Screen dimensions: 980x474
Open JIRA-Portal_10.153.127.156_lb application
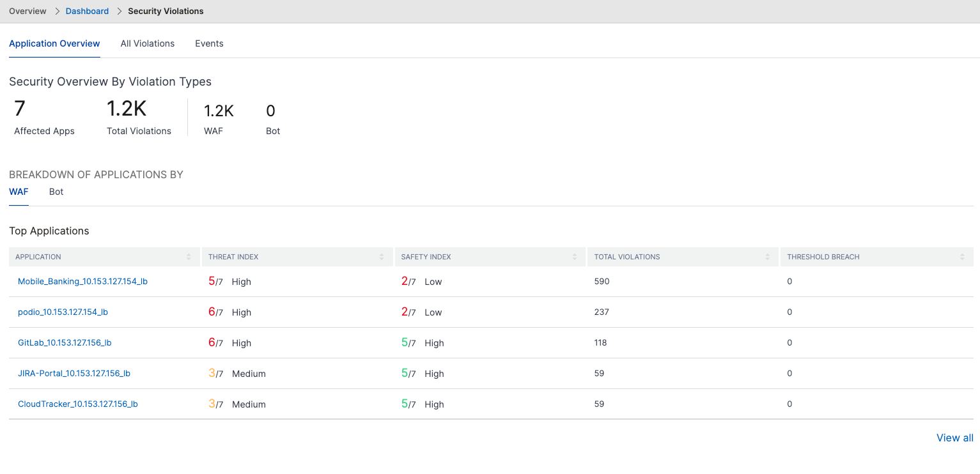(x=74, y=373)
